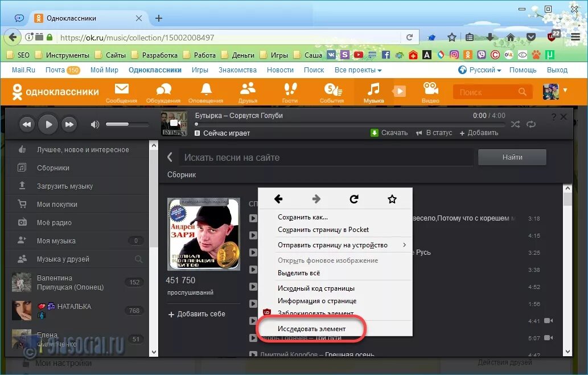
Task: Open Сборники in the music sidebar
Action: pyautogui.click(x=77, y=168)
